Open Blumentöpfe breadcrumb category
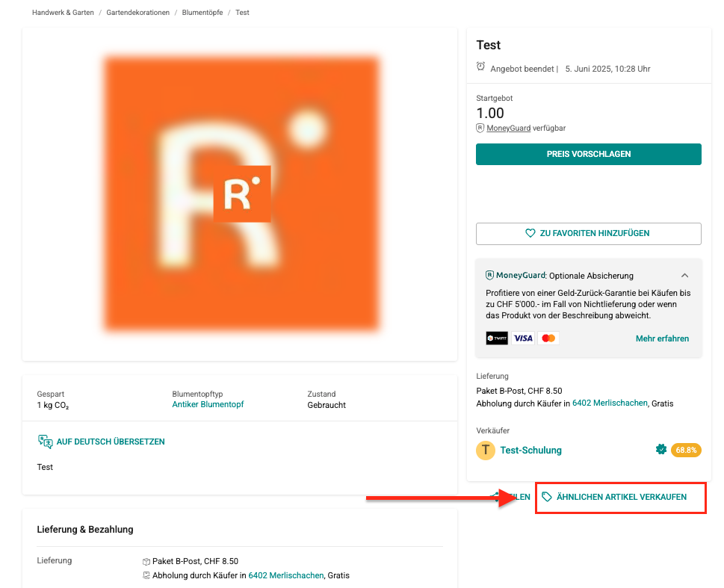Screen dimensions: 724x588 click(202, 13)
